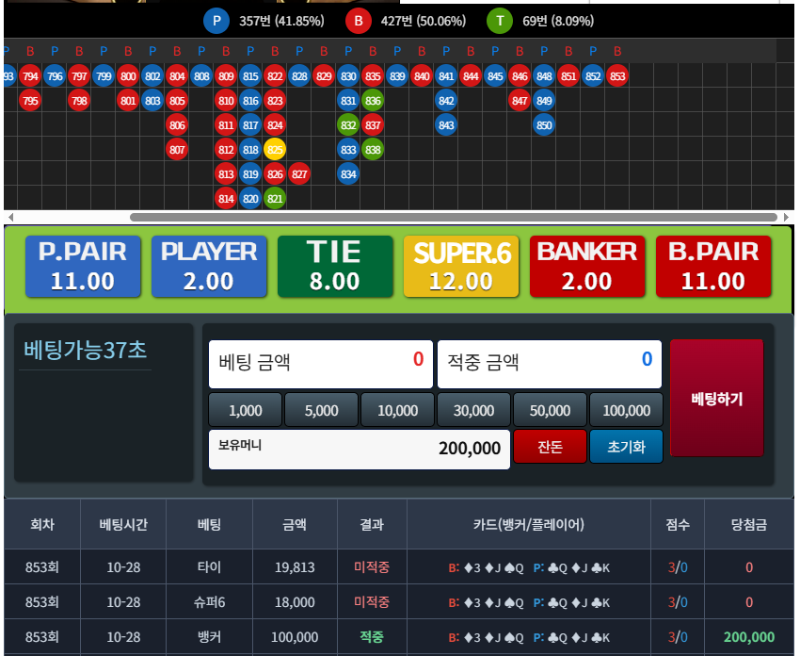Select the B.PAIR 11.00 bet option
This screenshot has width=800, height=656.
tap(713, 266)
